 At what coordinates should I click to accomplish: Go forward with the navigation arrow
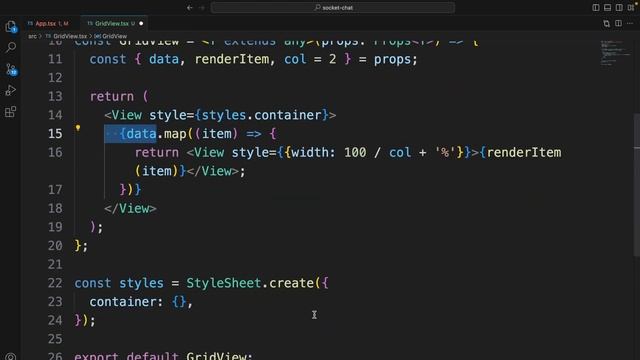(x=202, y=7)
